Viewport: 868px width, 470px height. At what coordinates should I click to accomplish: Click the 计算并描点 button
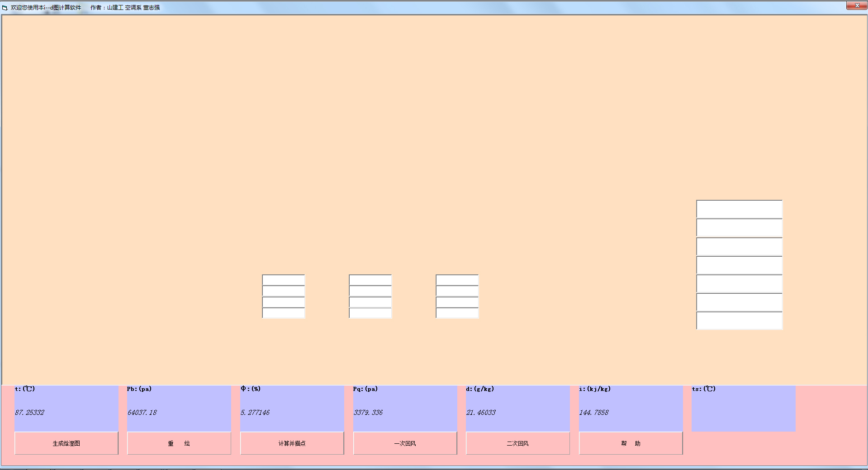tap(292, 443)
